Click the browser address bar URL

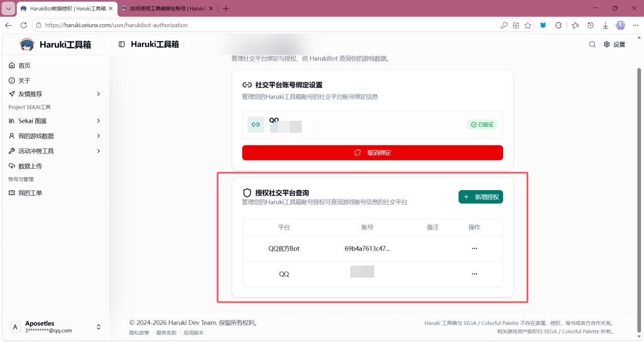[x=116, y=25]
